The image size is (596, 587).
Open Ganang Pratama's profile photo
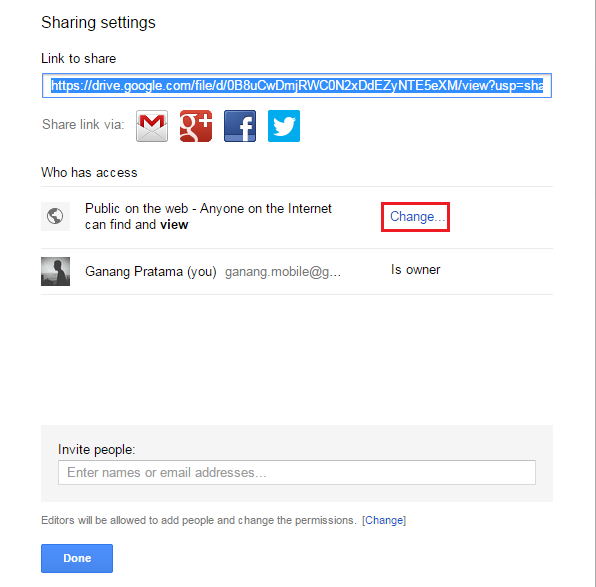coord(55,271)
